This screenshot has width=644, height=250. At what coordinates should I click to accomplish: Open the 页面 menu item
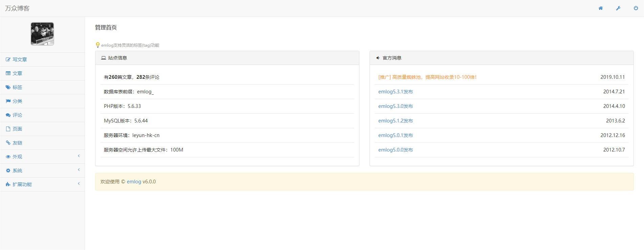17,129
